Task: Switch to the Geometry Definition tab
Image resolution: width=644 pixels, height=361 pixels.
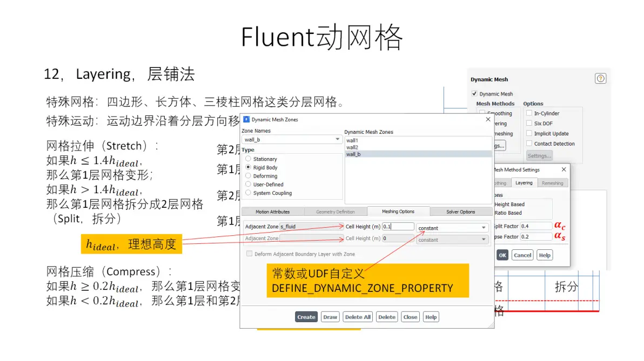Action: 336,212
